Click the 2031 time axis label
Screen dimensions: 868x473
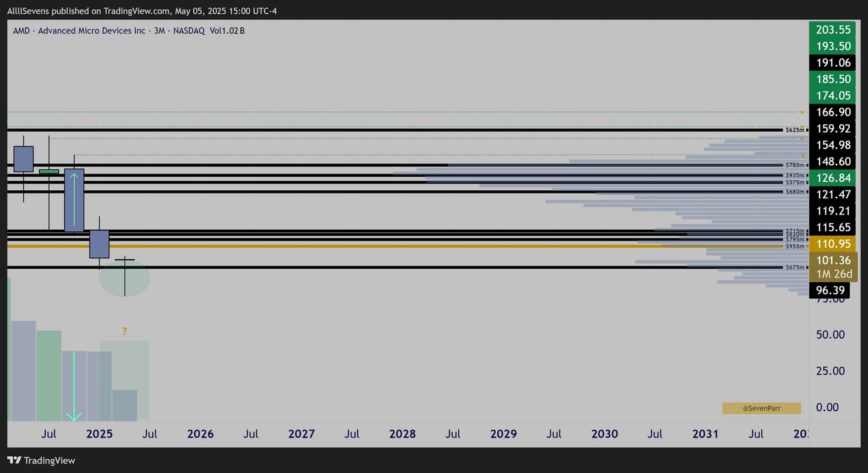click(705, 434)
